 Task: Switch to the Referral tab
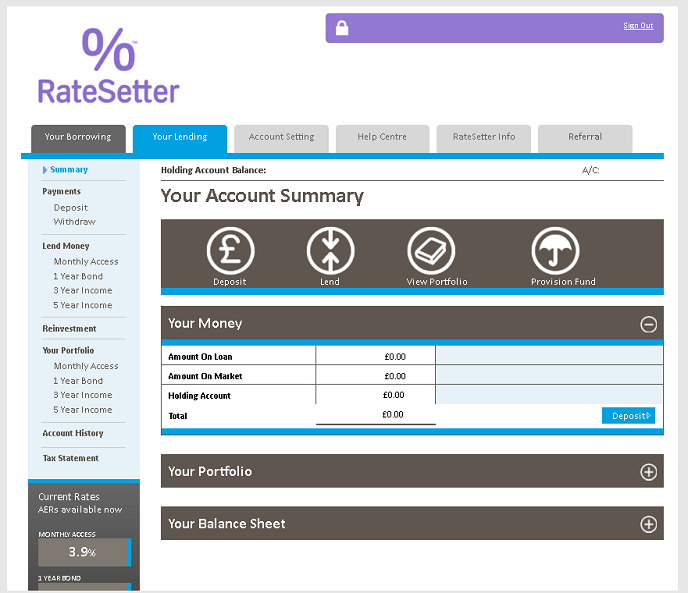(x=585, y=139)
